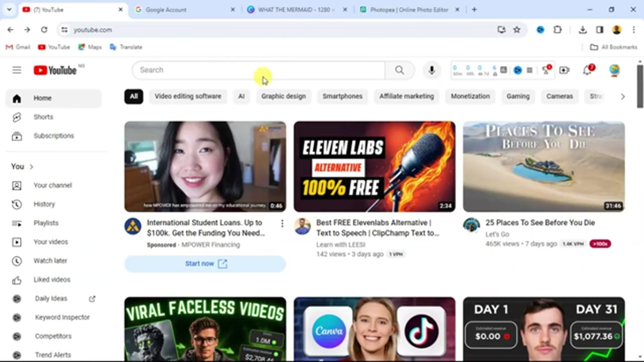The image size is (644, 362).
Task: Open the vidIQ alerts icon with red badge
Action: 546,70
